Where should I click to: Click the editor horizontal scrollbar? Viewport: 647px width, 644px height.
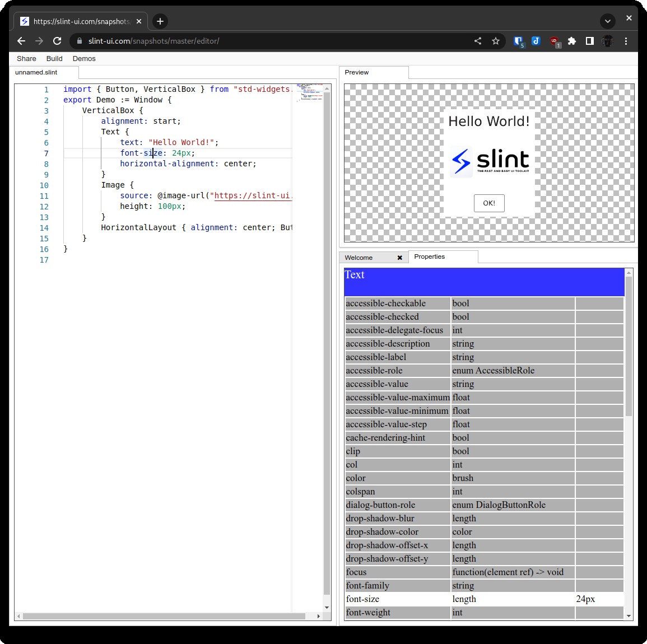[164, 616]
